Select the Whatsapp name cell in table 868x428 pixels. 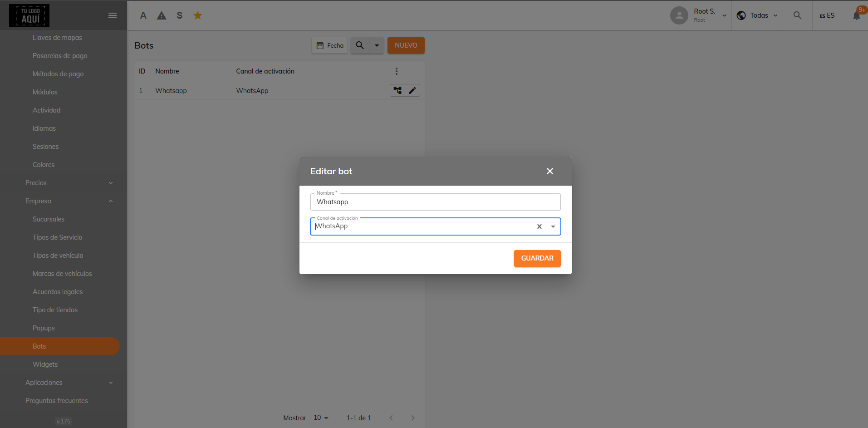tap(171, 91)
